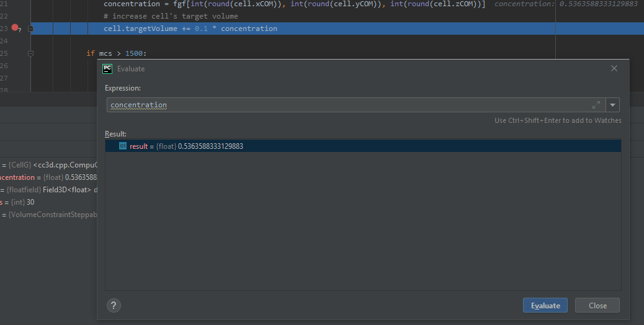Open the help question mark button
644x325 pixels.
[x=114, y=305]
